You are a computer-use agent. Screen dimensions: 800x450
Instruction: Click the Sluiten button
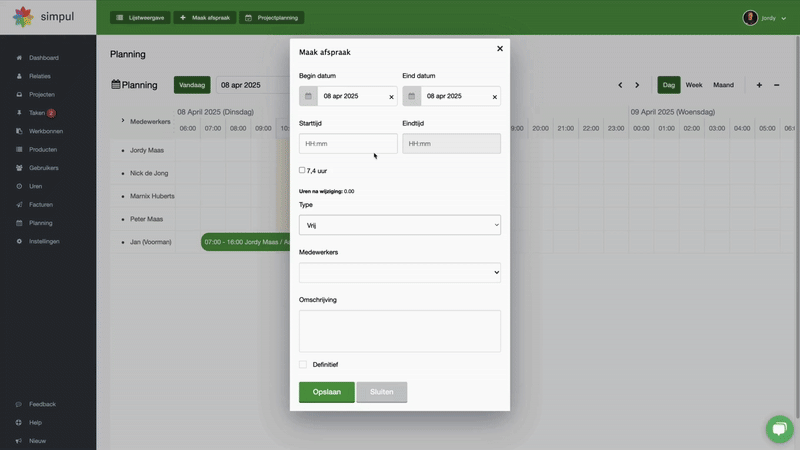tap(382, 392)
